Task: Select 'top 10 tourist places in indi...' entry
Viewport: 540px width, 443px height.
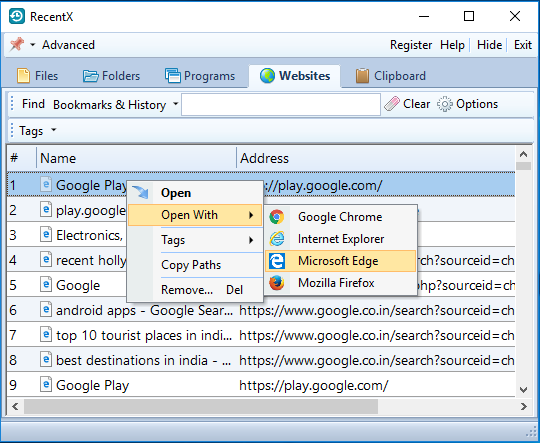Action: [144, 336]
